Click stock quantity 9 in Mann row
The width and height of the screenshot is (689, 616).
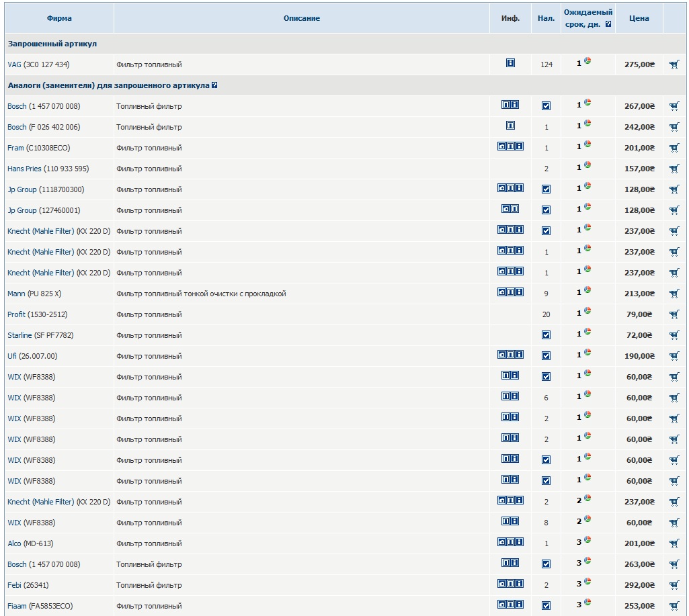546,294
